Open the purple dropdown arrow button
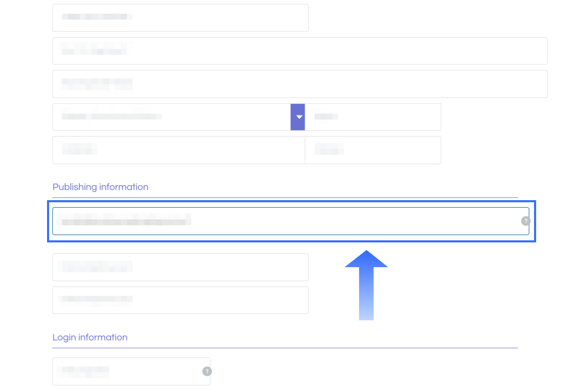 pos(297,117)
